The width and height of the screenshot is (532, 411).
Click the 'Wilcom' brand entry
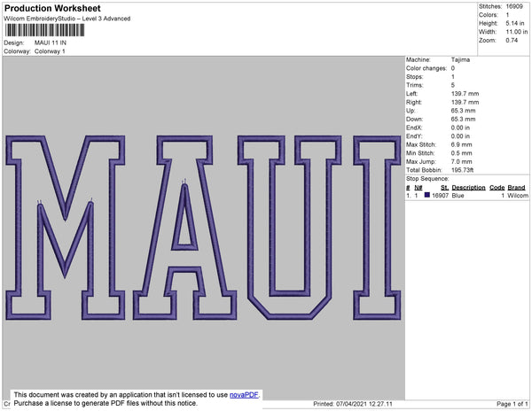pos(518,196)
